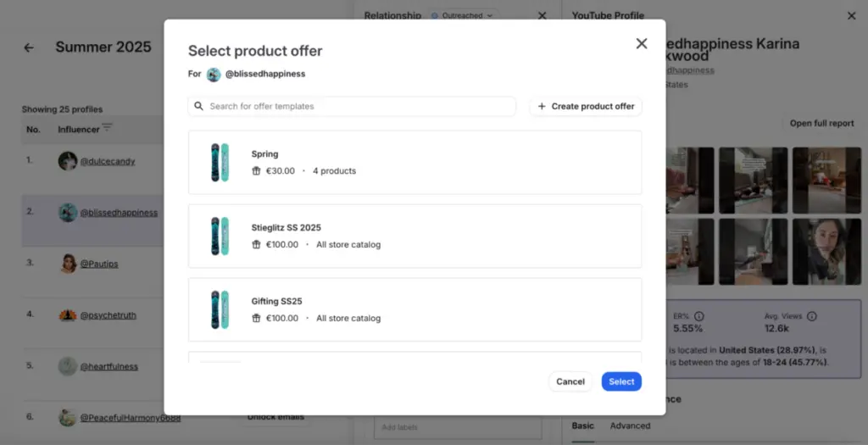This screenshot has width=868, height=445.
Task: Click the @blissedhappiness avatar in dialog header
Action: click(x=214, y=75)
